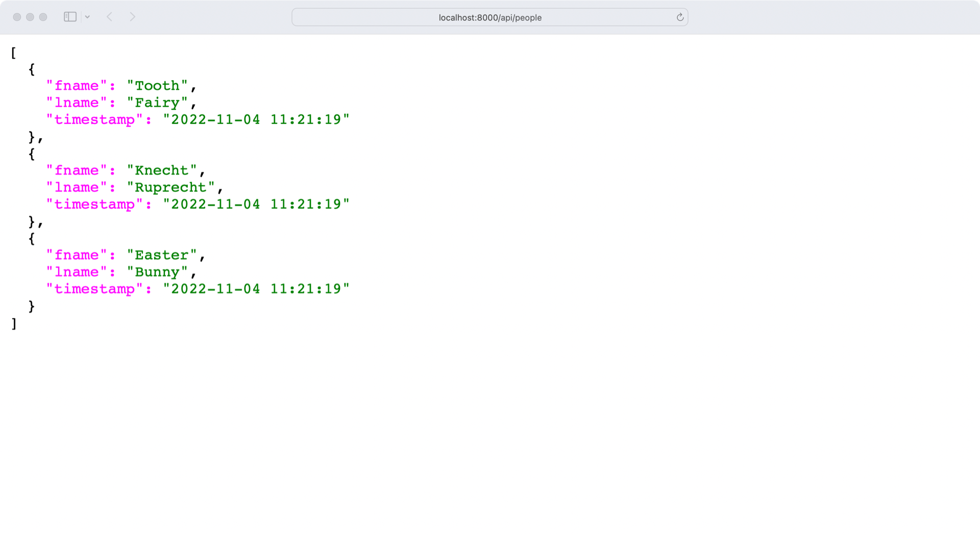Open the sidebar options chevron dropdown
The width and height of the screenshot is (980, 535).
pyautogui.click(x=88, y=16)
